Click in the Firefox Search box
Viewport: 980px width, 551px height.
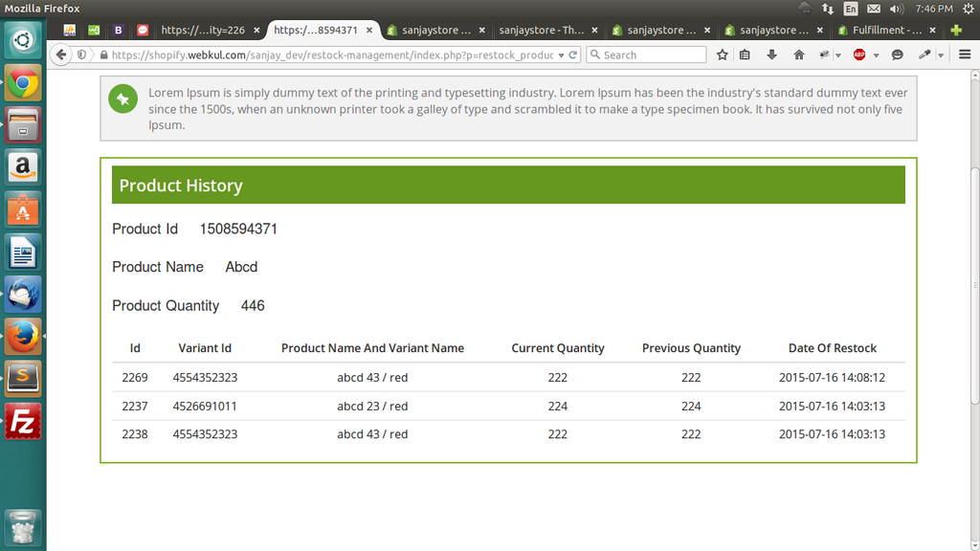pos(651,55)
